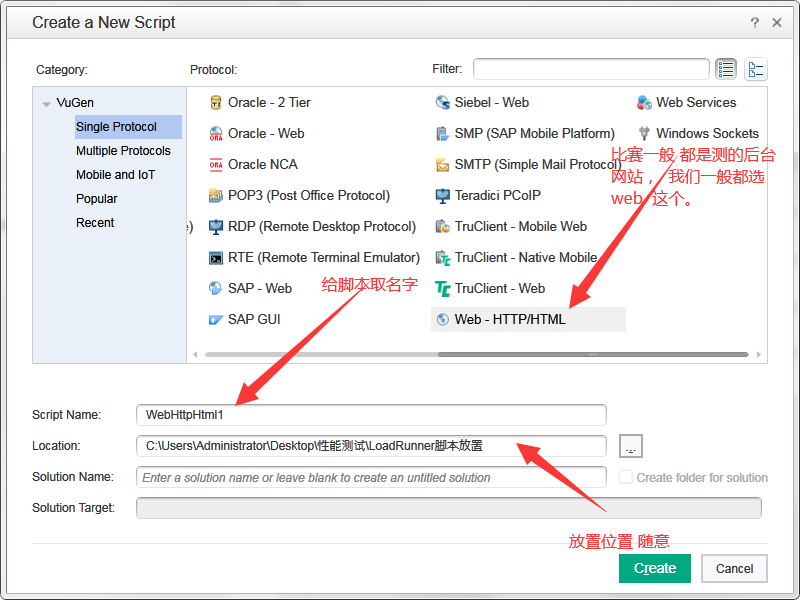Click the Create button
The width and height of the screenshot is (800, 600).
[654, 567]
